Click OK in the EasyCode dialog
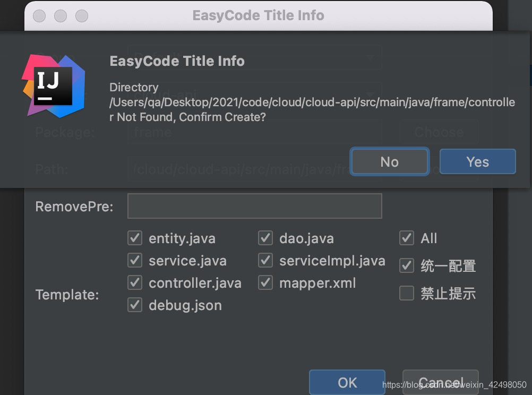 point(347,382)
